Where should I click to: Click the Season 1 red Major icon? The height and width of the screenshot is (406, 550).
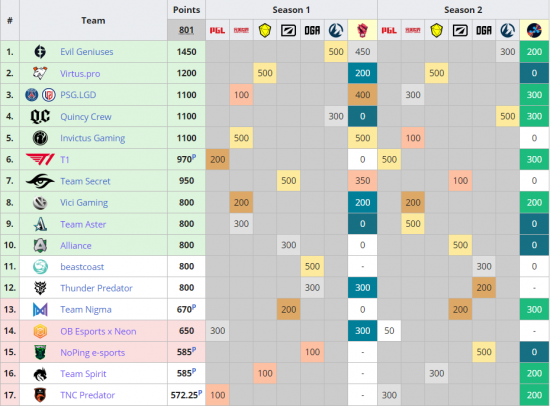coord(362,31)
